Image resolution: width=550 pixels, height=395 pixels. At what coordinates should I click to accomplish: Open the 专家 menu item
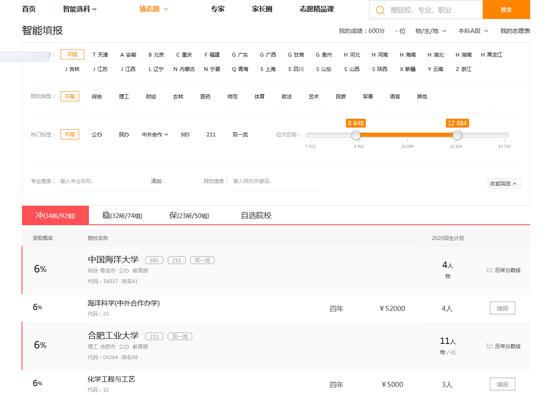[217, 9]
